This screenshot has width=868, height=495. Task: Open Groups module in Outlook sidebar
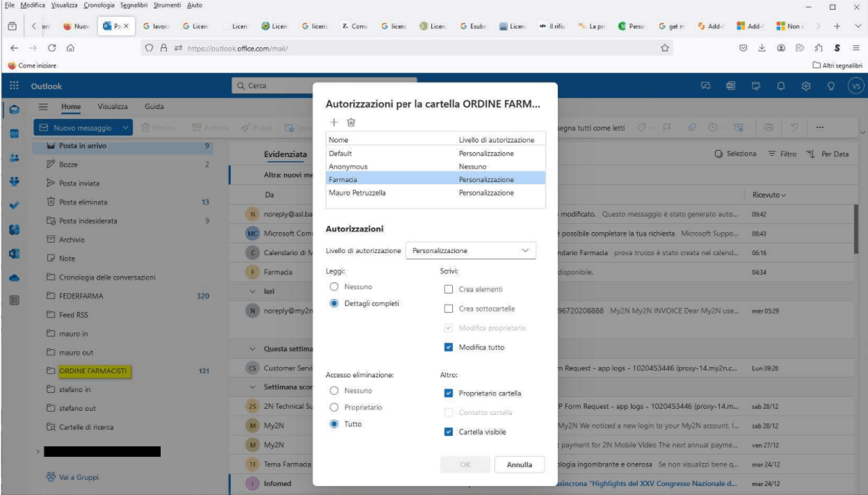15,181
